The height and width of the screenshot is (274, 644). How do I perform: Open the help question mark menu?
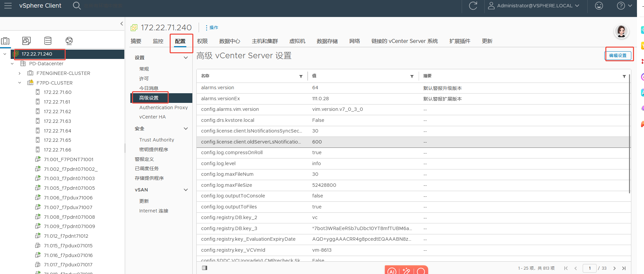coord(624,6)
